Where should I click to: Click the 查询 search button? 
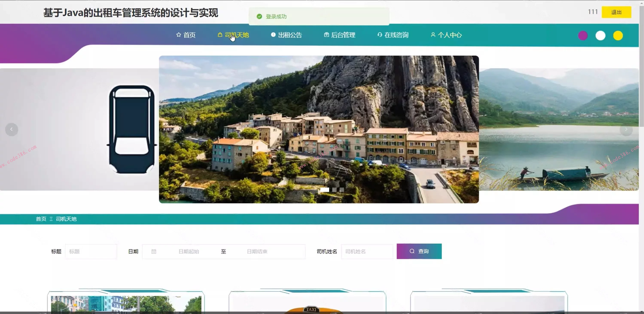419,251
